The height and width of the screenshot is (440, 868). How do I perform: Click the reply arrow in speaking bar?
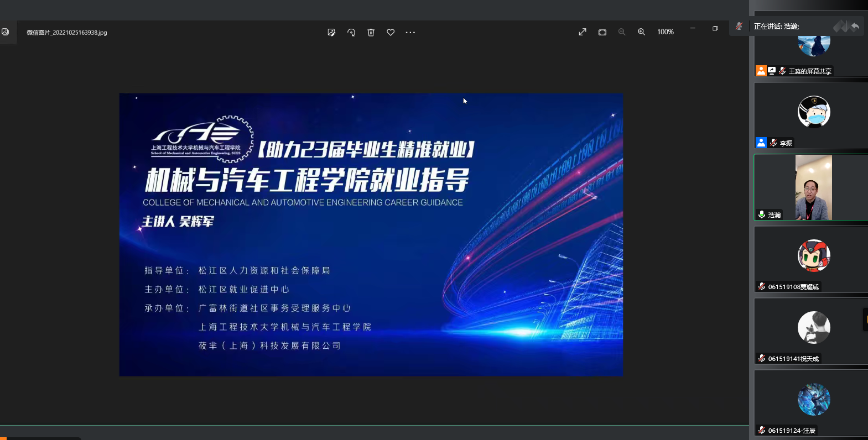pyautogui.click(x=855, y=26)
